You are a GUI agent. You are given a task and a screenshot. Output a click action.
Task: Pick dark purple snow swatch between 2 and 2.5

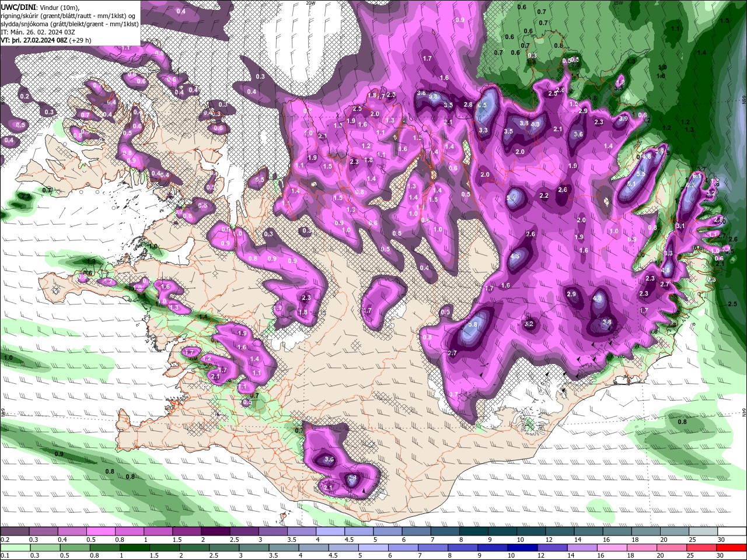tap(216, 531)
